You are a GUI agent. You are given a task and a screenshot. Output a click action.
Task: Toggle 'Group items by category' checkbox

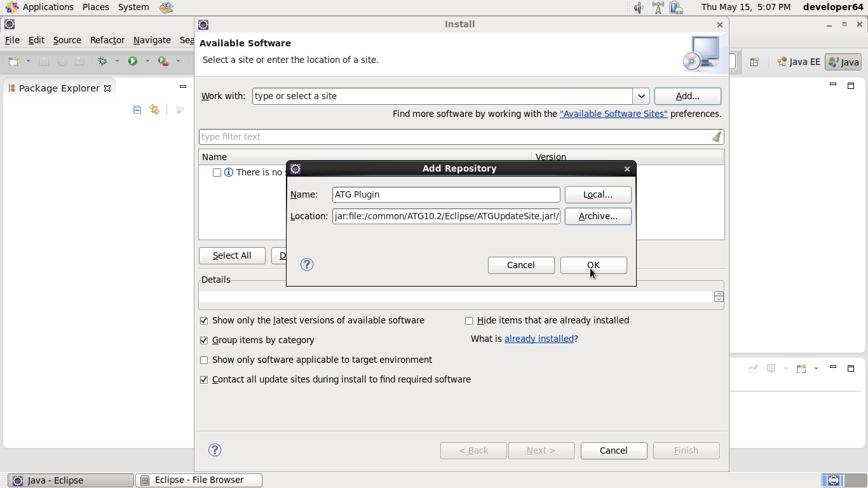click(204, 341)
